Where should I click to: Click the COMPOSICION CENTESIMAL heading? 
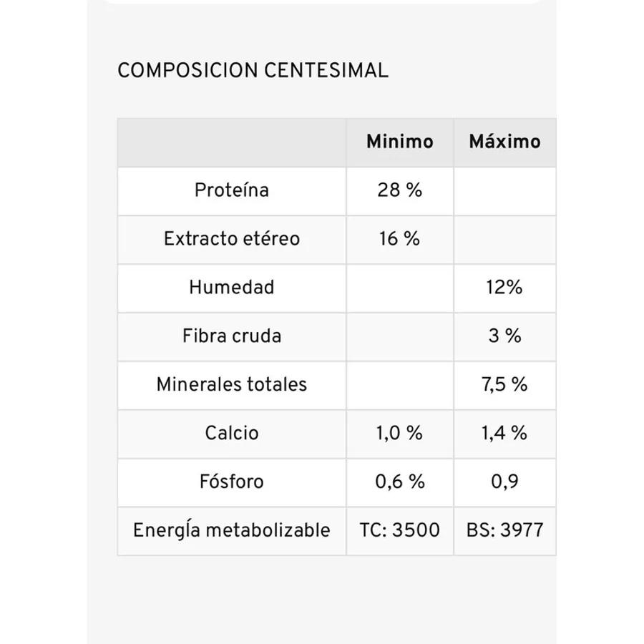[253, 71]
